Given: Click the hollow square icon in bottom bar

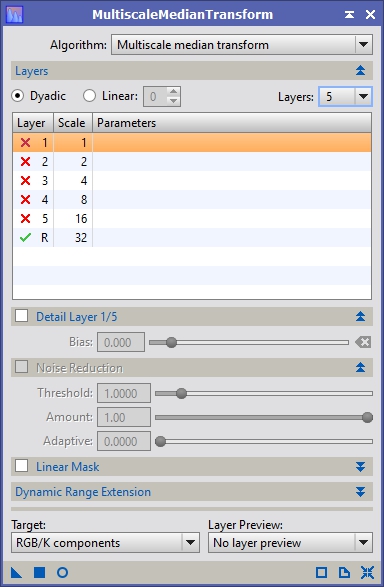Looking at the screenshot, I should tap(321, 572).
